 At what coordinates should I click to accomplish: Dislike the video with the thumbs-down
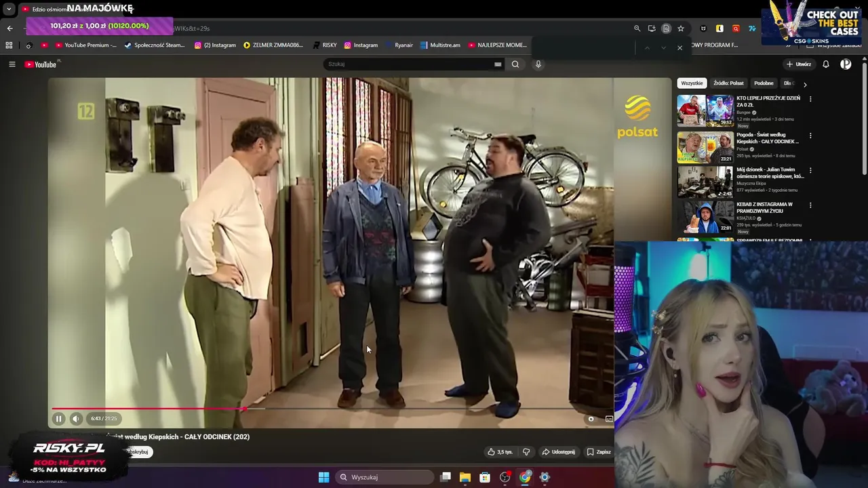click(x=526, y=452)
